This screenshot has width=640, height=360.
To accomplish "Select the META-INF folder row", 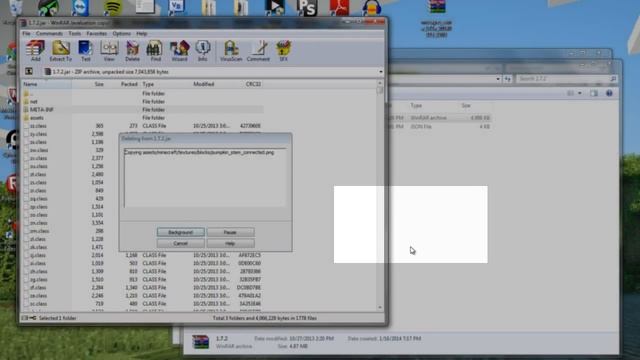I will tap(142, 109).
